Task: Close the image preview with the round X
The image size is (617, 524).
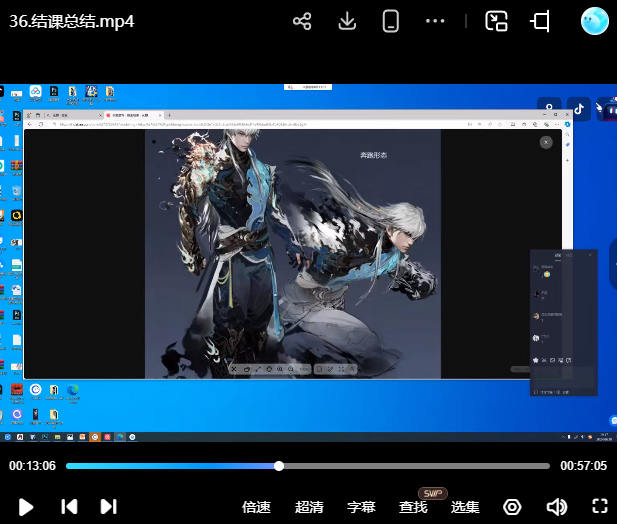Action: click(x=546, y=142)
